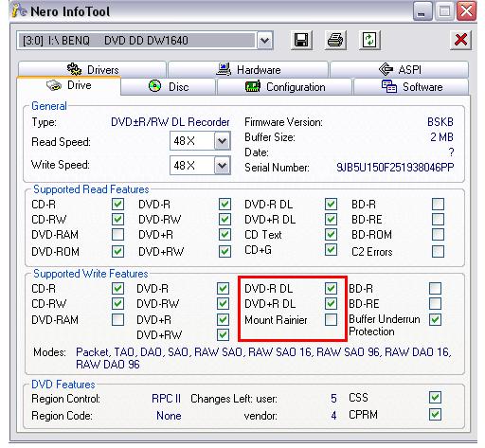The image size is (485, 448).
Task: Toggle BD-R checkbox in Supported Write Features
Action: (x=435, y=288)
